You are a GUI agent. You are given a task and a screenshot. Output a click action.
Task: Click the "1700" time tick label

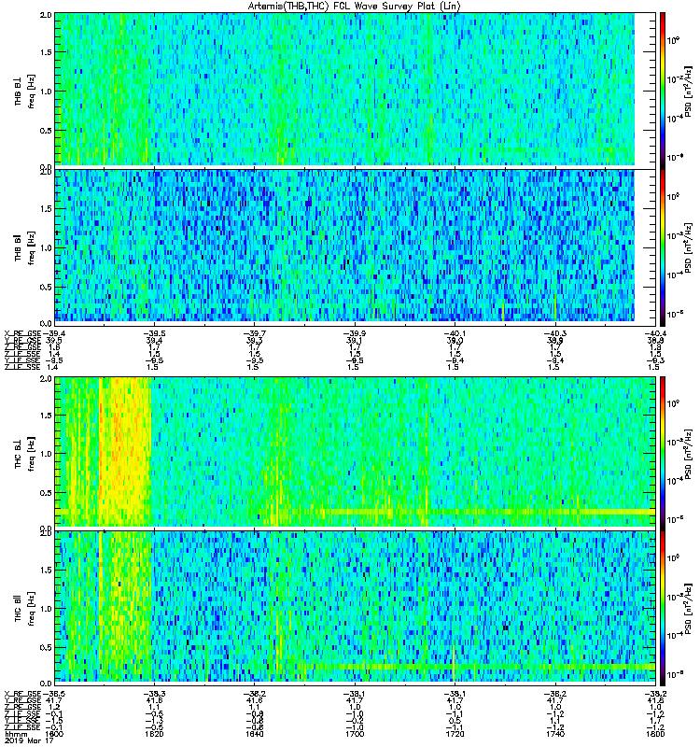point(355,734)
